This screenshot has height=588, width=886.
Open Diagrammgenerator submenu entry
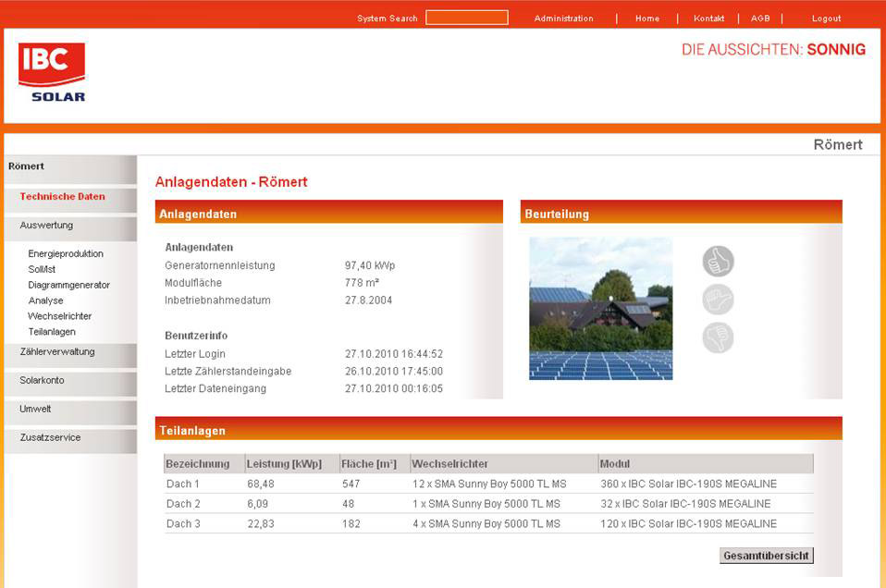69,285
